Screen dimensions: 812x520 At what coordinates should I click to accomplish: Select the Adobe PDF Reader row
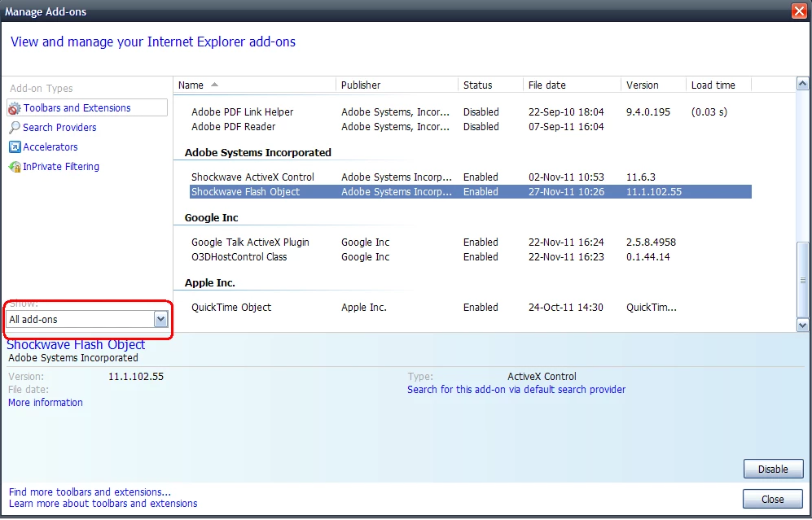coord(470,127)
